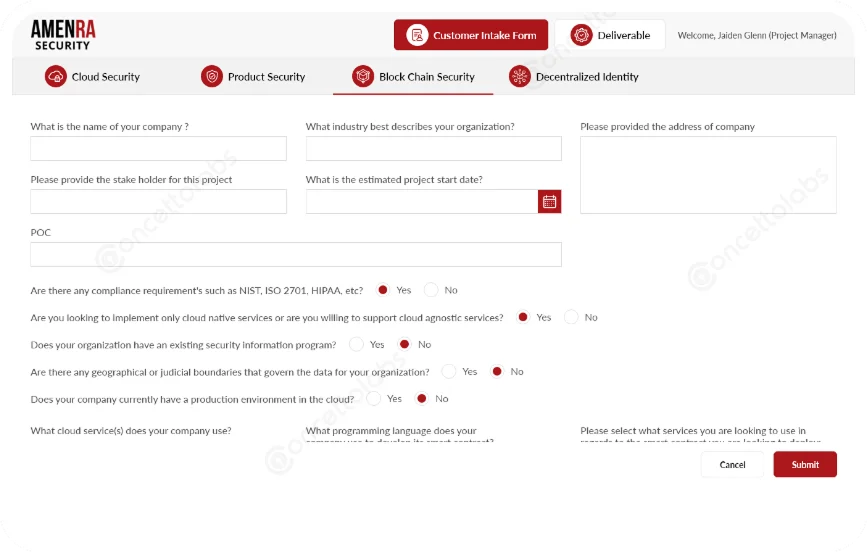Click the Customer Intake Form icon
The height and width of the screenshot is (552, 867).
pyautogui.click(x=416, y=35)
